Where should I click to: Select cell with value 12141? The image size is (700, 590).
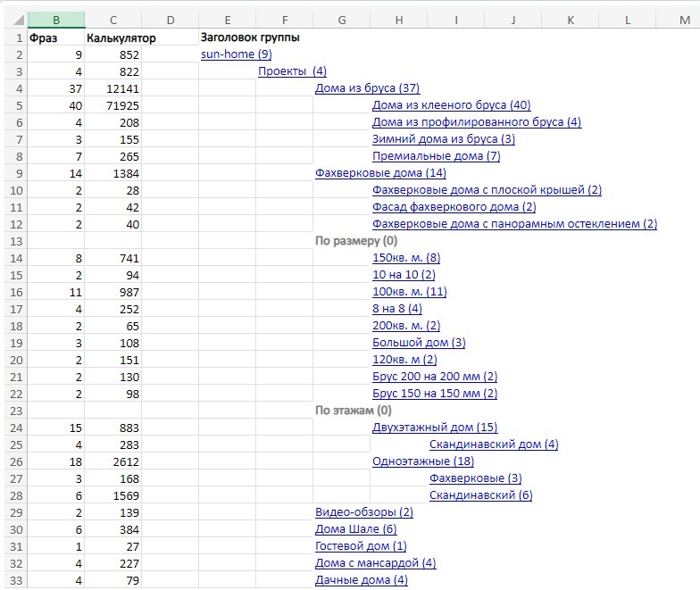pos(113,88)
